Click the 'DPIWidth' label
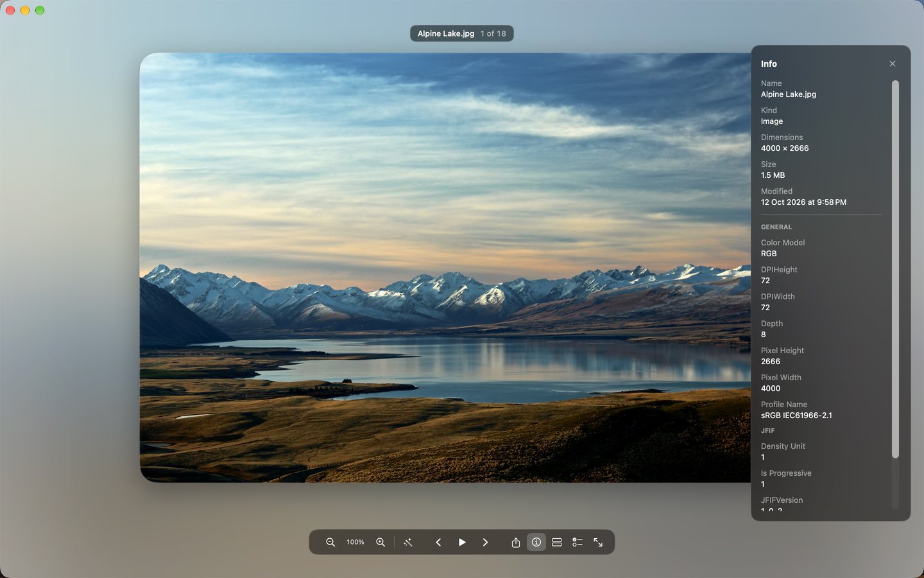The width and height of the screenshot is (924, 578). [x=778, y=297]
